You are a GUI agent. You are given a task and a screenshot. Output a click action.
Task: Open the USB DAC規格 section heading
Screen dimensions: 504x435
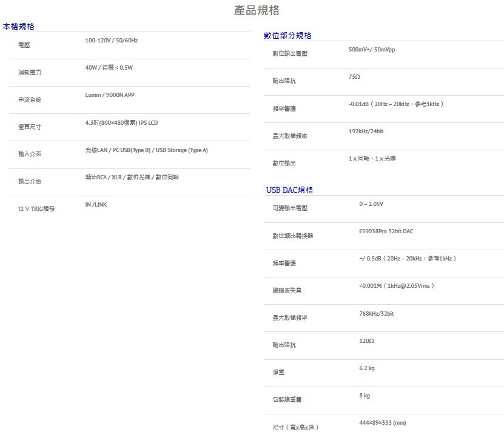coord(289,190)
